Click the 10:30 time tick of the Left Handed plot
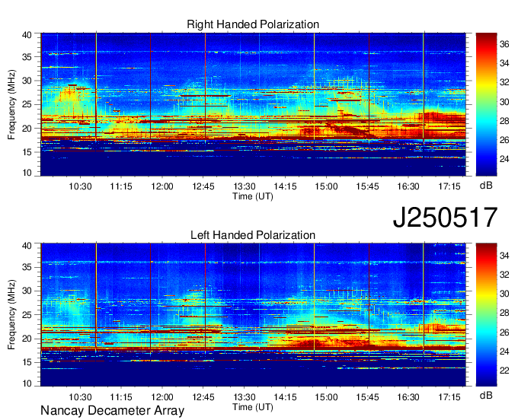518x420 pixels. (x=80, y=397)
